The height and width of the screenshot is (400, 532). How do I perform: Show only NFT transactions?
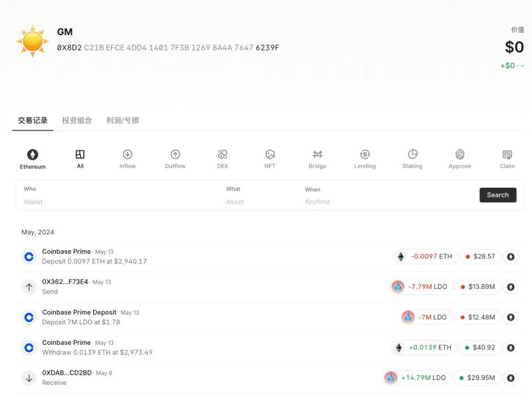coord(270,154)
